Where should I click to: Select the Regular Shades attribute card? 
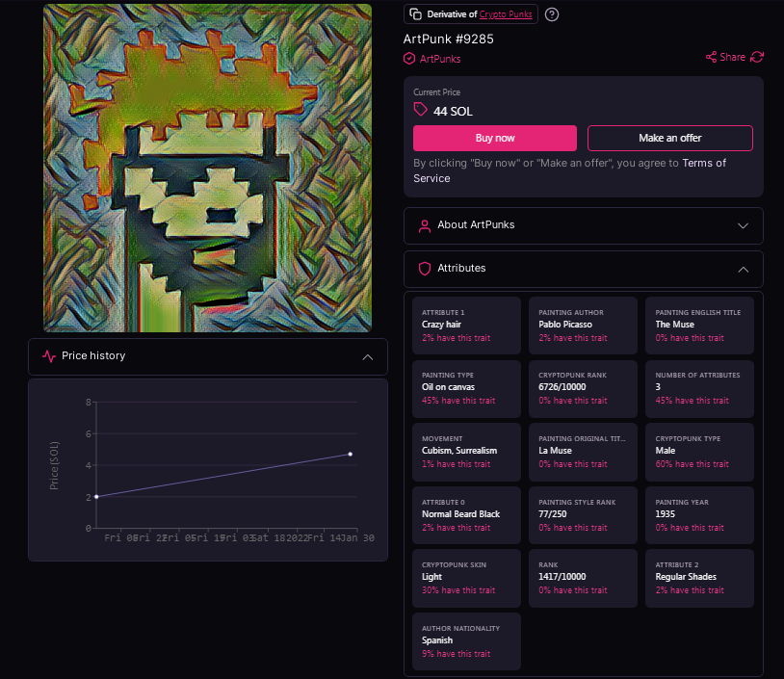tap(699, 579)
